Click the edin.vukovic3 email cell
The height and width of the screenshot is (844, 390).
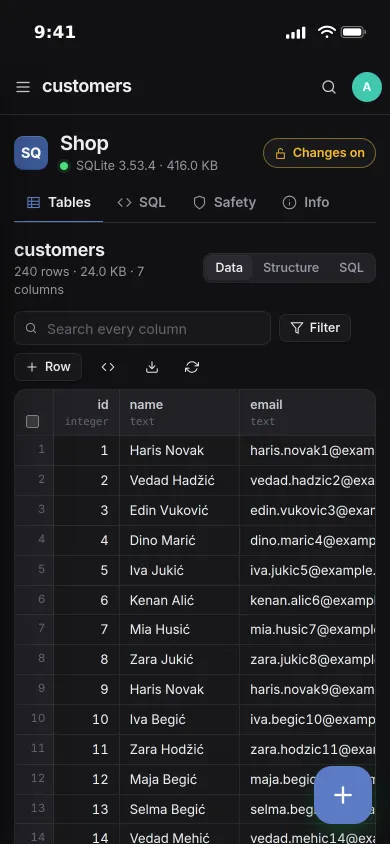point(307,510)
